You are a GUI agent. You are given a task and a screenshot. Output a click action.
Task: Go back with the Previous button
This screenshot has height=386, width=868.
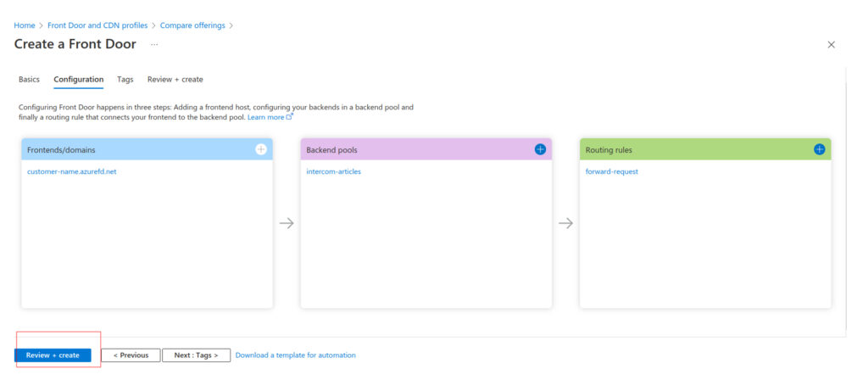pyautogui.click(x=131, y=355)
